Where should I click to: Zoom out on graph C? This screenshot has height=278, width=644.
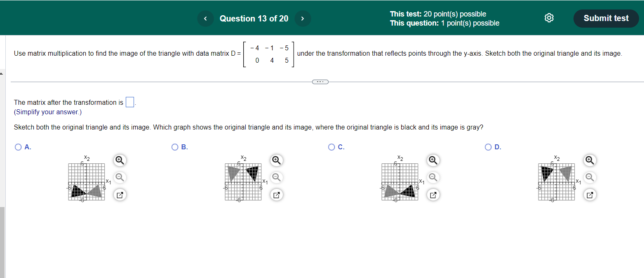433,177
